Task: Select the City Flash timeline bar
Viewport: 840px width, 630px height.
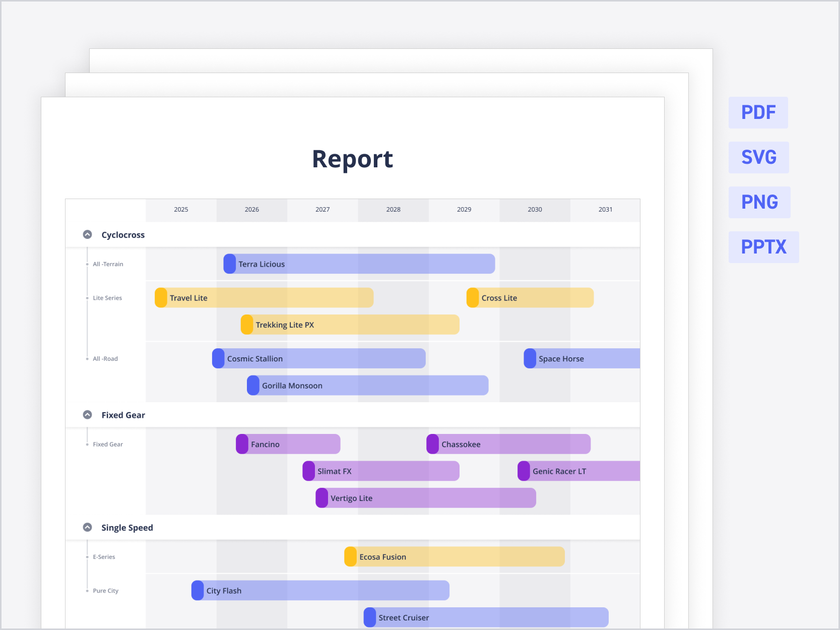Action: 320,591
